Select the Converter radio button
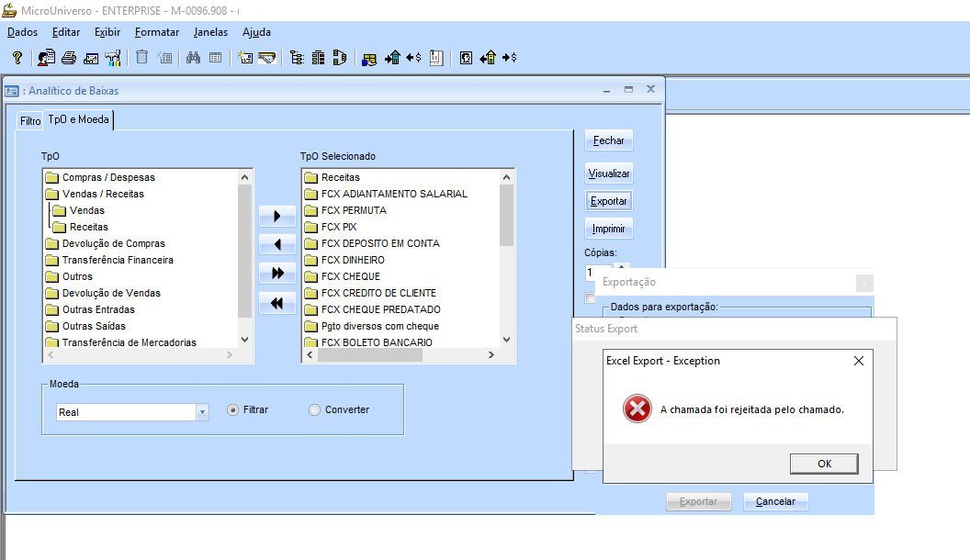Viewport: 970px width, 560px height. click(x=315, y=409)
